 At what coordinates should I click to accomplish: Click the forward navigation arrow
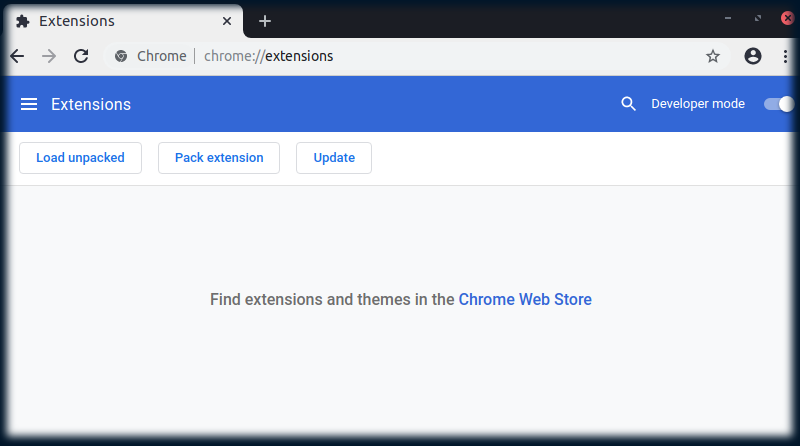click(x=49, y=56)
